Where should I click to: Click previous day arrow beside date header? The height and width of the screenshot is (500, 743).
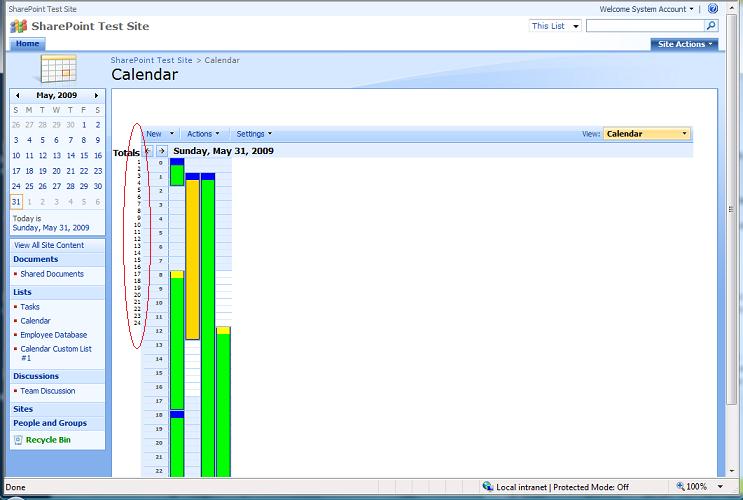148,151
